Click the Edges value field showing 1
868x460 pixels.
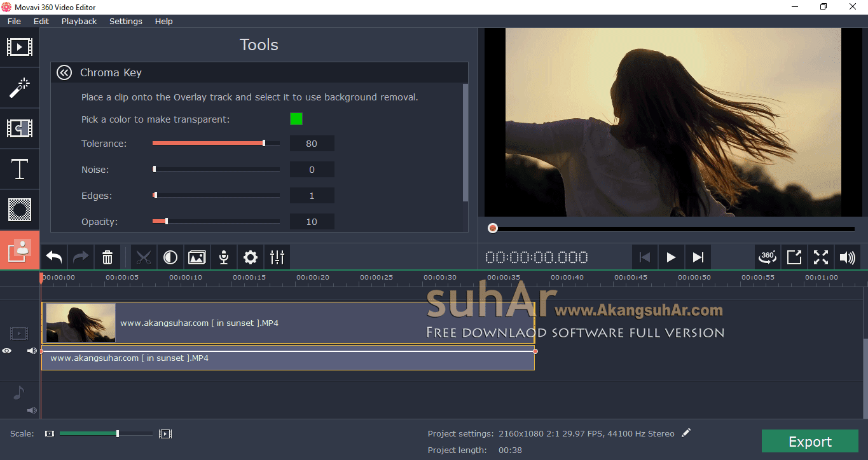pyautogui.click(x=312, y=196)
